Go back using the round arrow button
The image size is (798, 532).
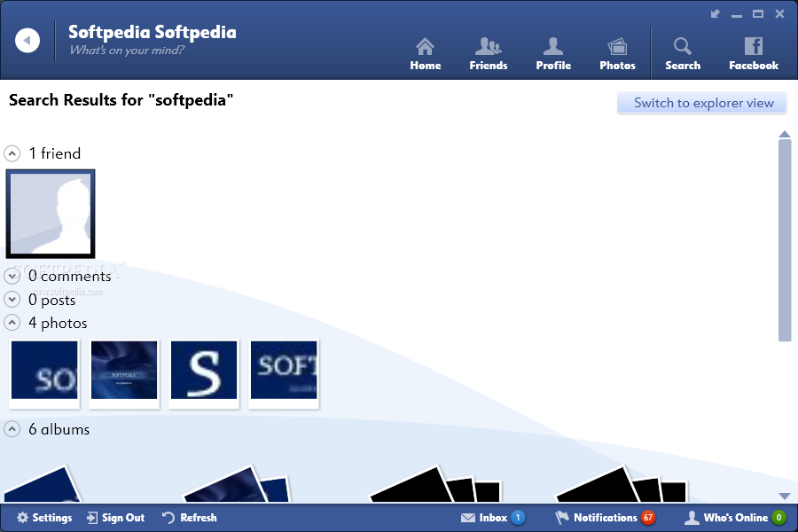(27, 40)
